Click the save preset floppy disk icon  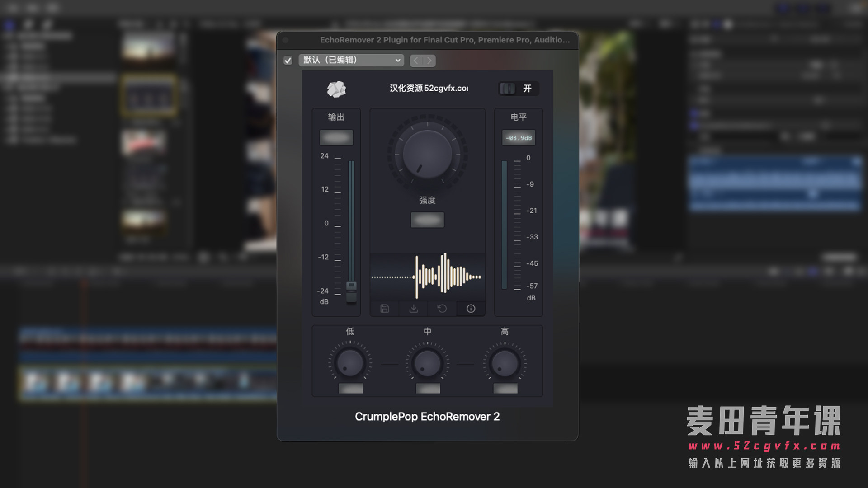pyautogui.click(x=385, y=309)
